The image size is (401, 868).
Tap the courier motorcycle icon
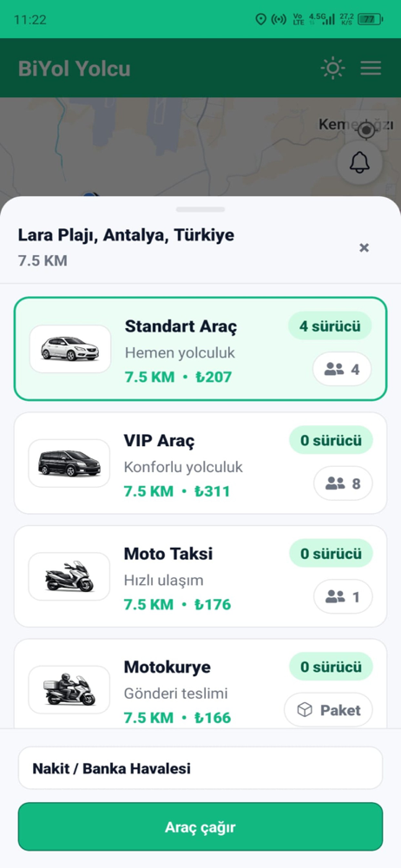coord(69,689)
